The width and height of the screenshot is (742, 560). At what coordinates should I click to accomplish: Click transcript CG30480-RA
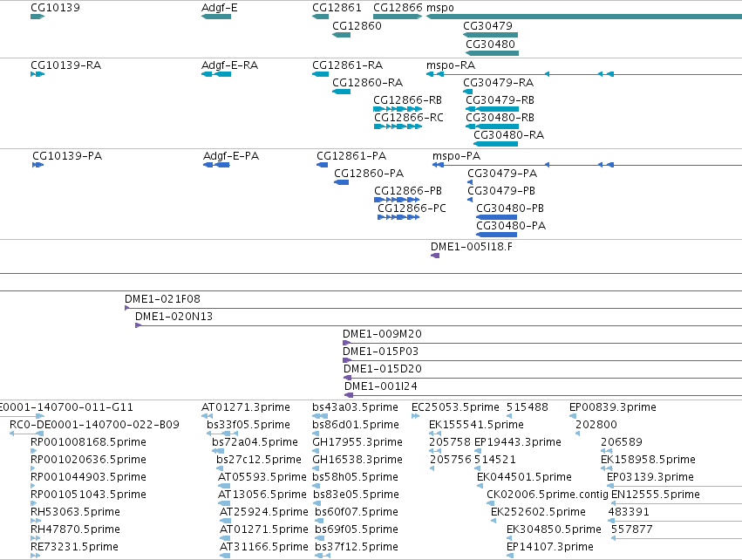495,144
